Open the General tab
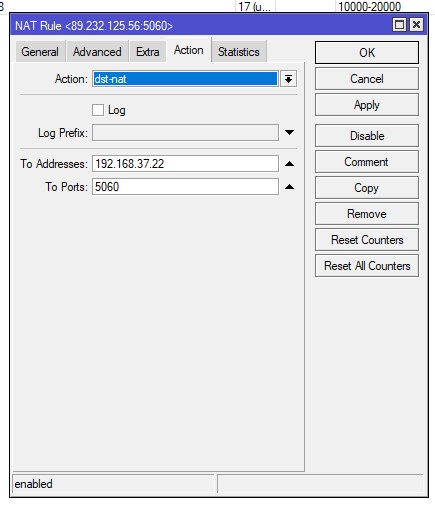The image size is (435, 510). coord(40,52)
